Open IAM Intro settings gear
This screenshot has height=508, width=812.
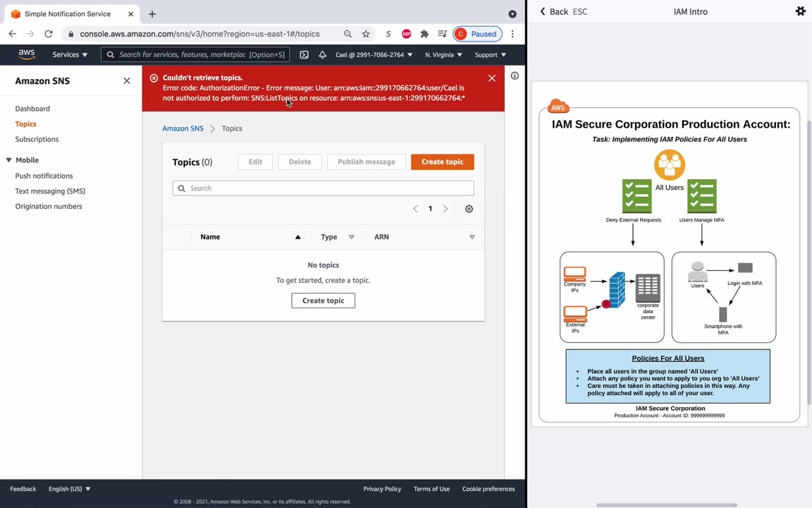[x=800, y=11]
